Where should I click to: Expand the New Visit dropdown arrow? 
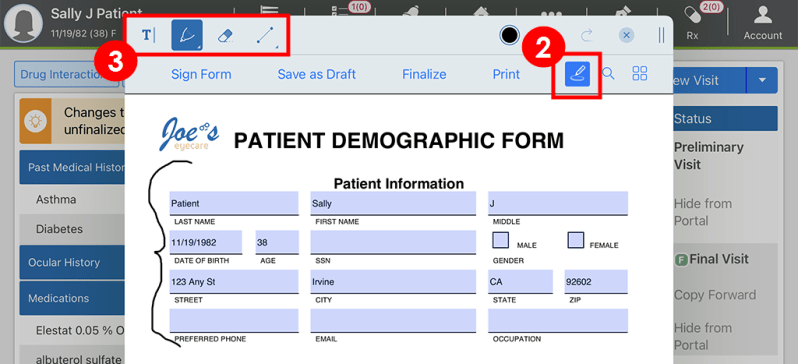click(x=762, y=80)
